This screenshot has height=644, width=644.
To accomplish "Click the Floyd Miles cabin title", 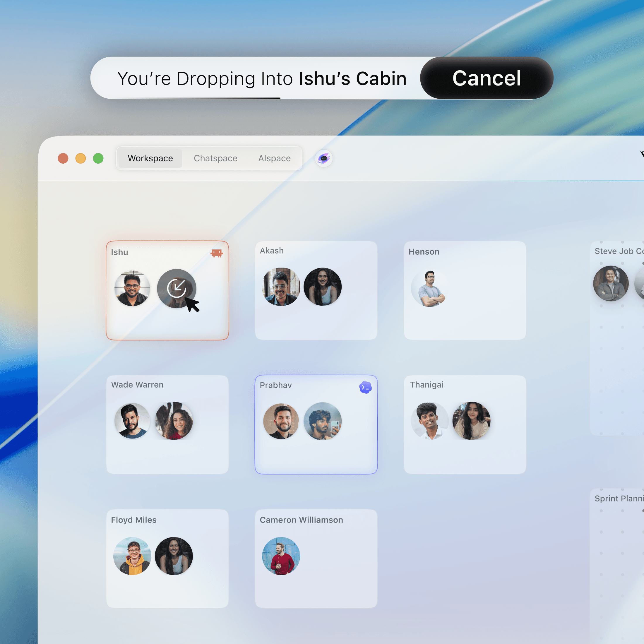I will [x=134, y=520].
